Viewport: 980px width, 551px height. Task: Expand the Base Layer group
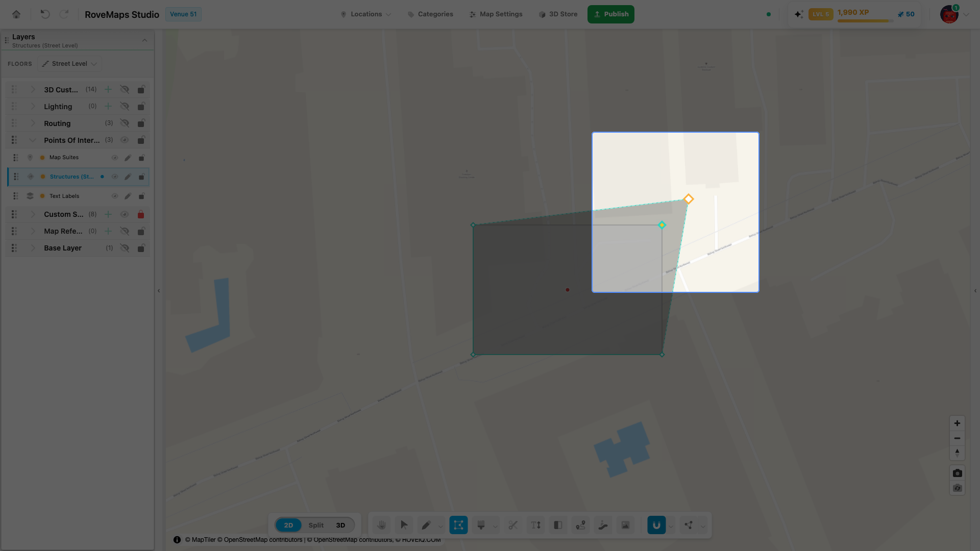(x=33, y=248)
